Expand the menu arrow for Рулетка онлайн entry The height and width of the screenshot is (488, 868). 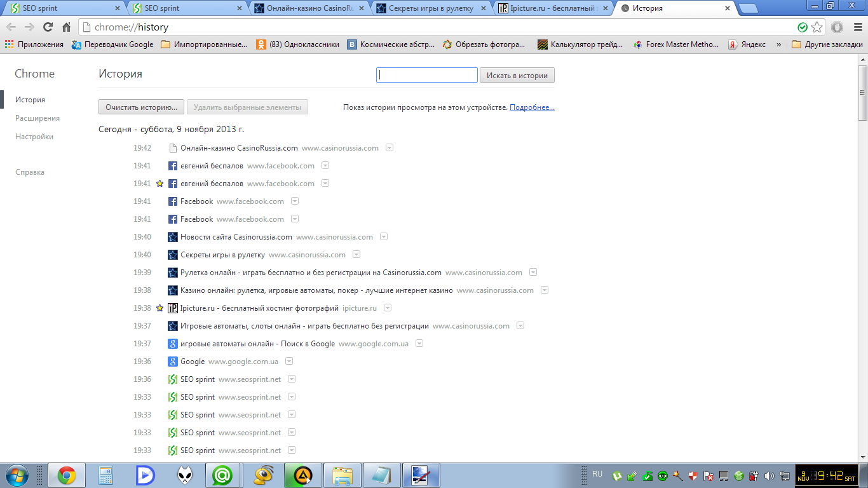pyautogui.click(x=533, y=273)
